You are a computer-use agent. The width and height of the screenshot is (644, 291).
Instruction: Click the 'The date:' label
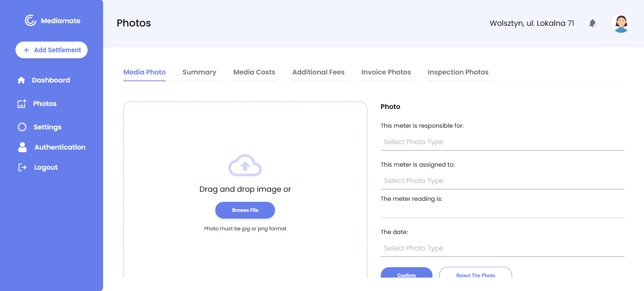[x=394, y=232]
